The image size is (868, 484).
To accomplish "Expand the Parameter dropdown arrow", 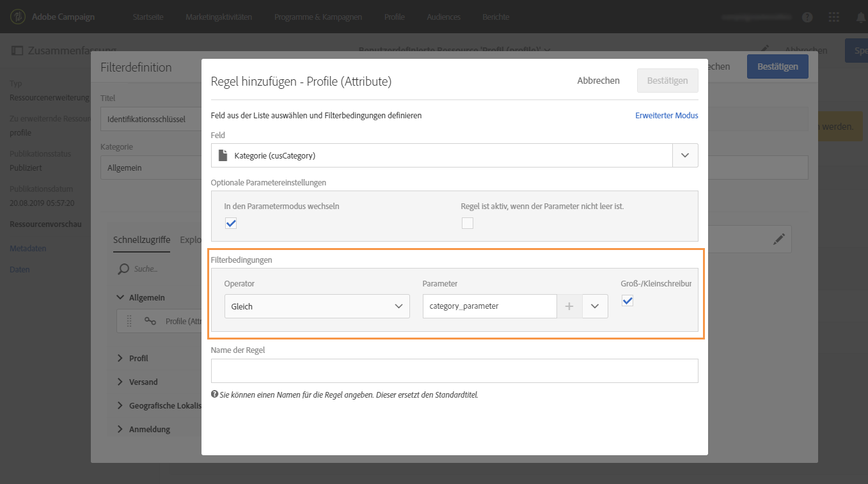I will [x=595, y=306].
